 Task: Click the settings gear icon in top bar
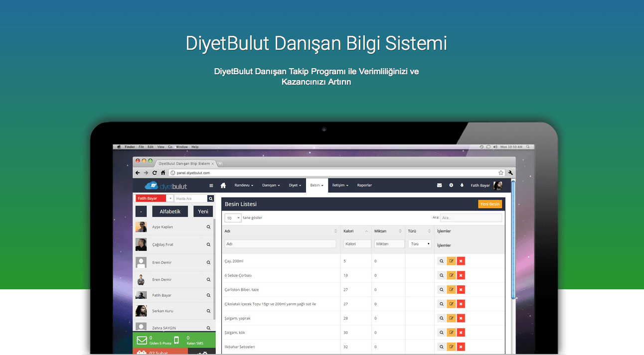(451, 185)
